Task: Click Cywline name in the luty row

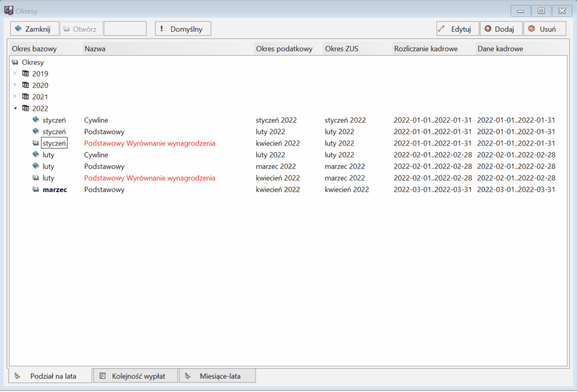Action: click(96, 154)
